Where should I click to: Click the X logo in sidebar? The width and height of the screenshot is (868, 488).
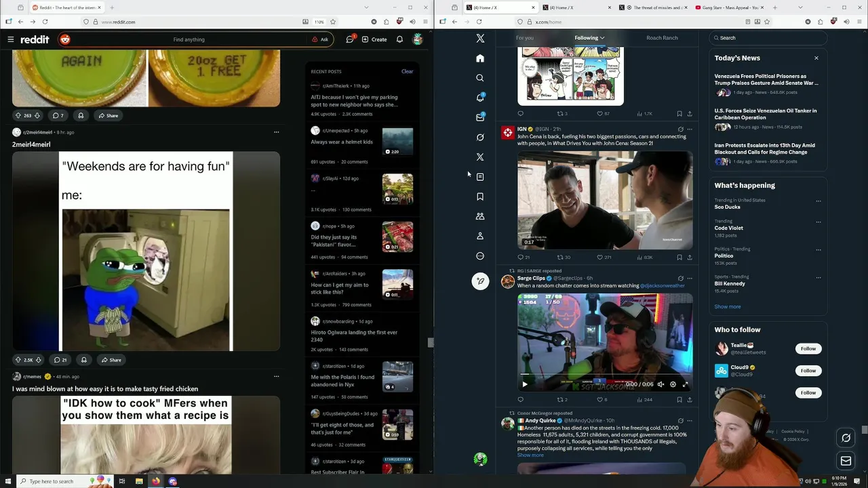(480, 39)
